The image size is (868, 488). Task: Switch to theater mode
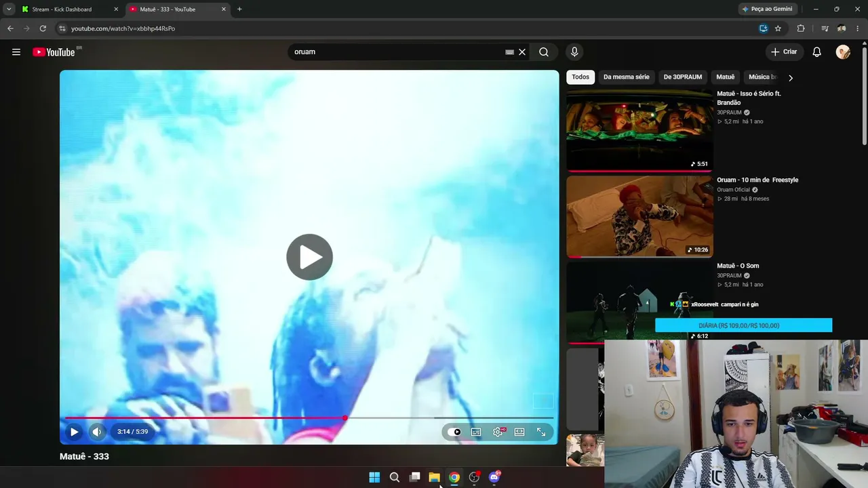(519, 432)
